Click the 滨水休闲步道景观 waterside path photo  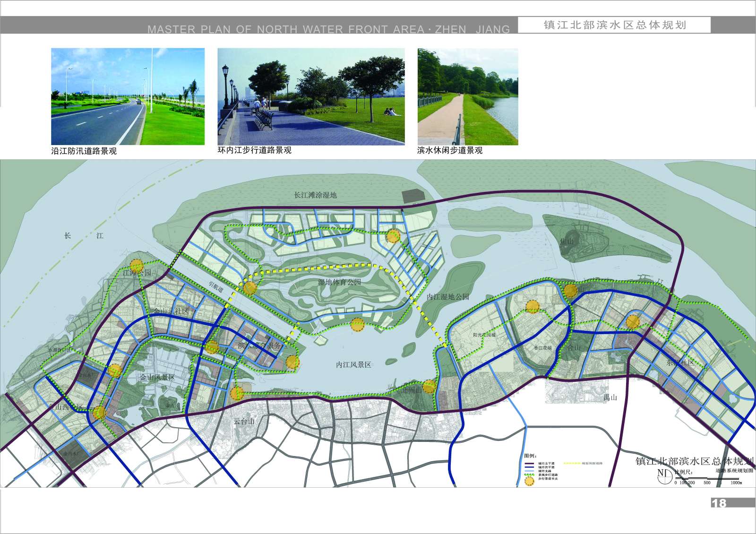pyautogui.click(x=468, y=96)
